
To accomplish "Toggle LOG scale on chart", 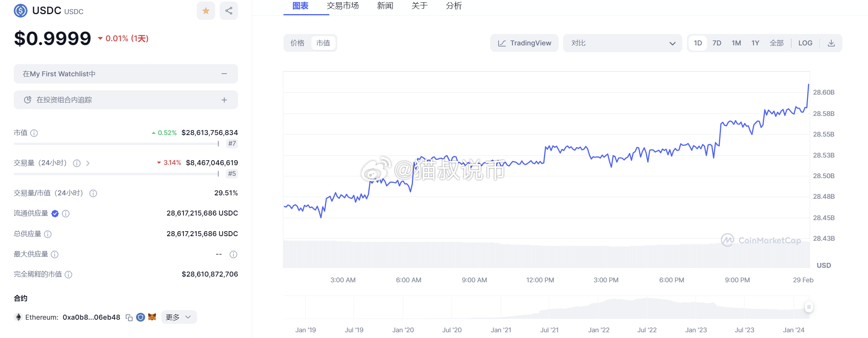I will [805, 43].
